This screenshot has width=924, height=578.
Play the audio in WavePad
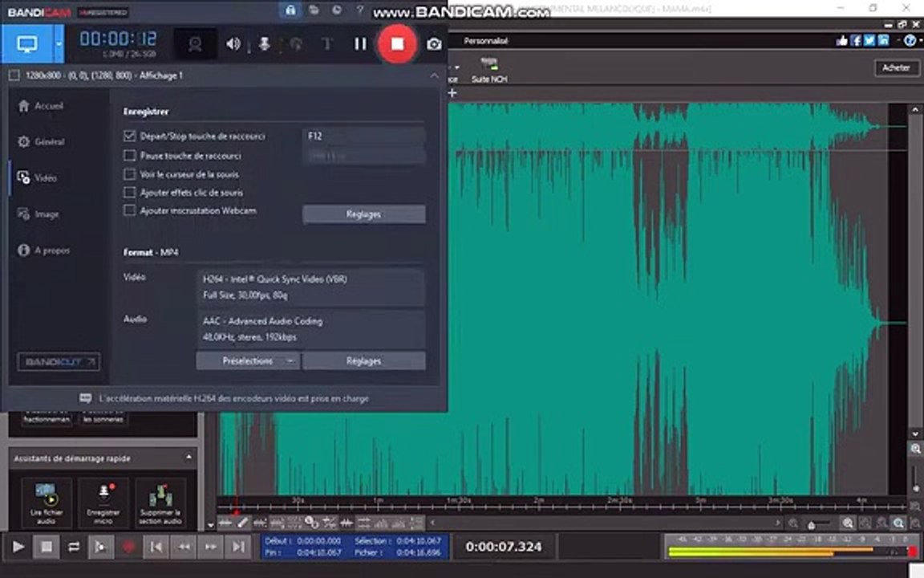[x=18, y=547]
